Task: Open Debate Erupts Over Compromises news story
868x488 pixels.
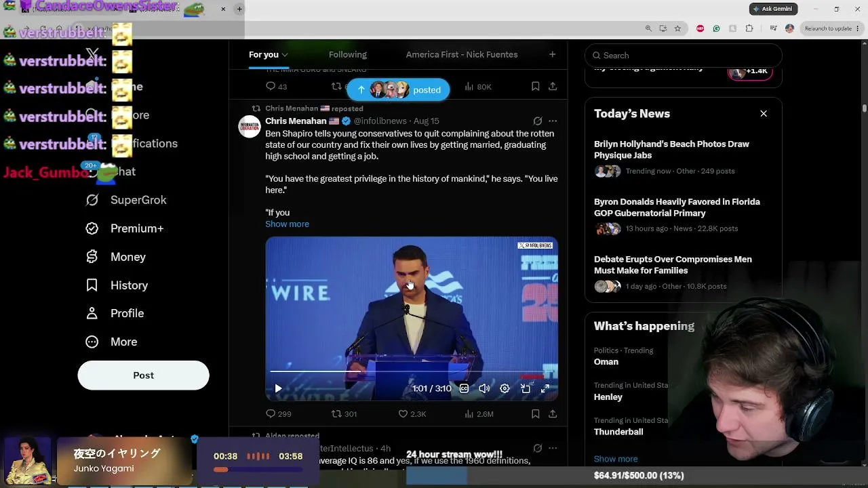Action: click(x=684, y=272)
